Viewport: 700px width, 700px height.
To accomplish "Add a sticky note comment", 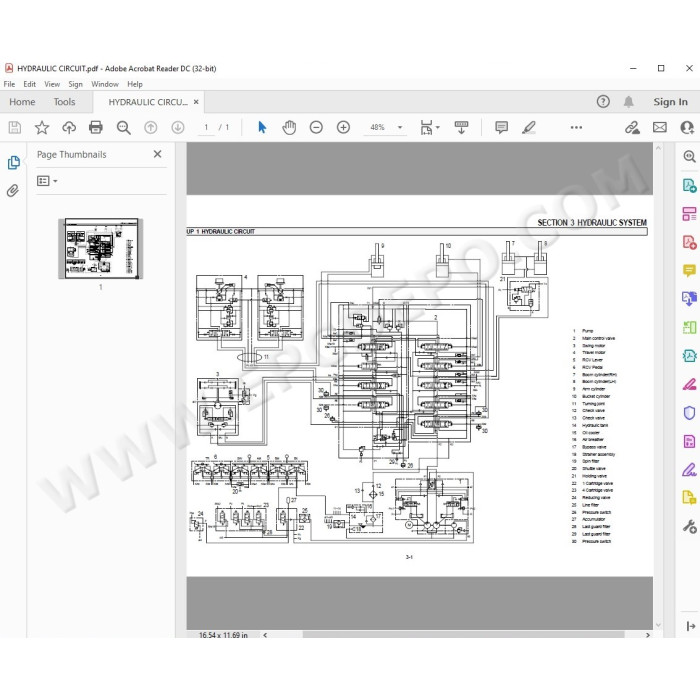I will coord(501,128).
